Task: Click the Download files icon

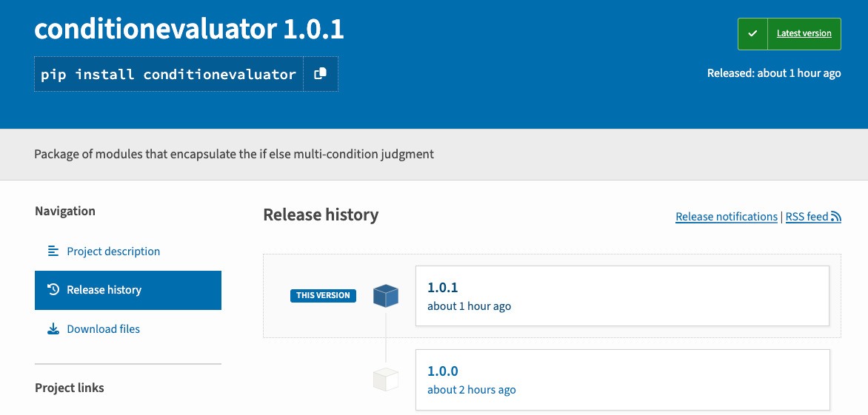Action: pos(53,329)
